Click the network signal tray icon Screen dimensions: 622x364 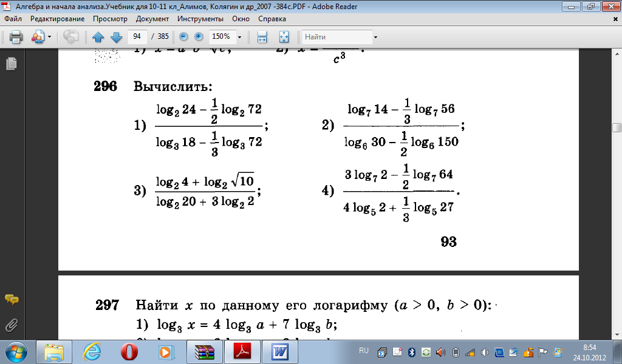[x=470, y=352]
